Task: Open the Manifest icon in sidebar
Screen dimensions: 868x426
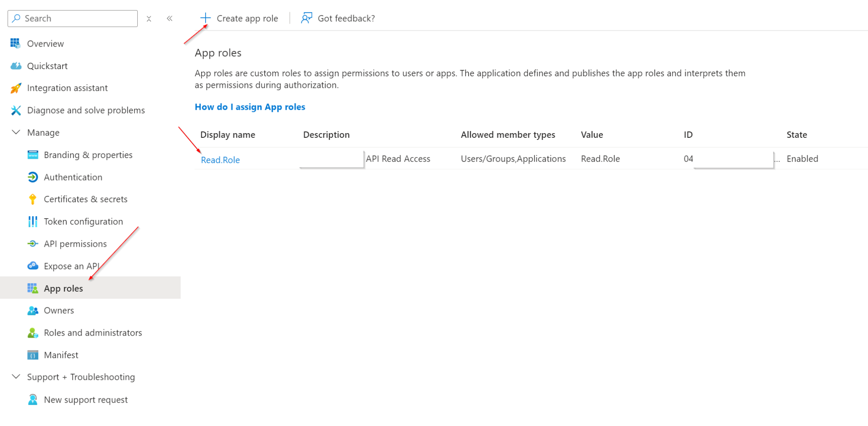Action: [x=33, y=355]
